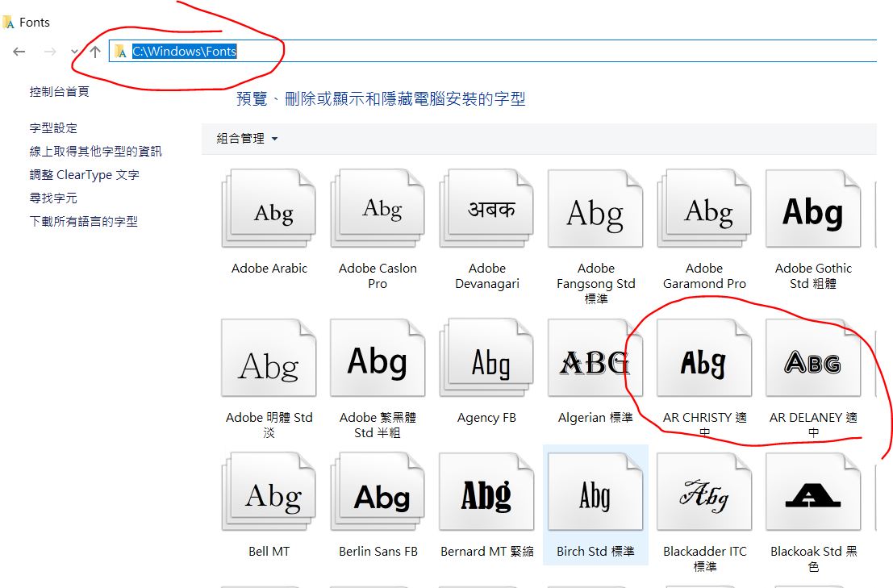The height and width of the screenshot is (588, 893).
Task: Click the Birch Std 標準 name label
Action: 595,552
